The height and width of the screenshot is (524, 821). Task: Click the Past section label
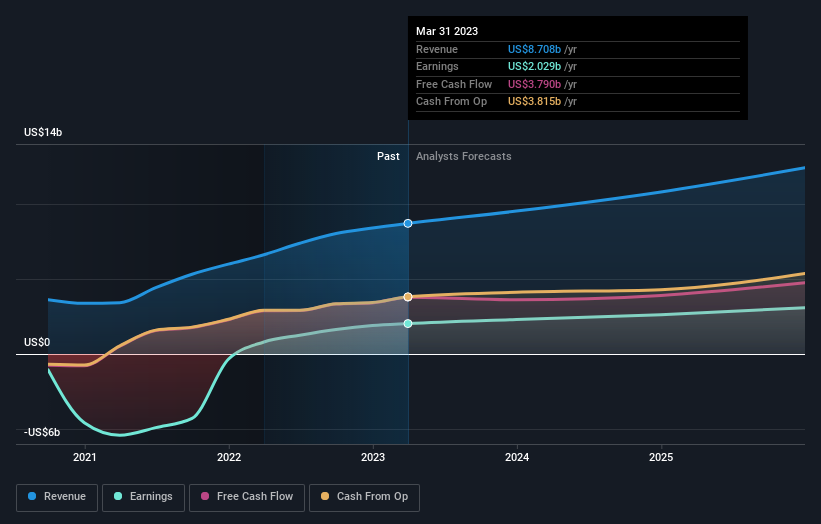(388, 156)
